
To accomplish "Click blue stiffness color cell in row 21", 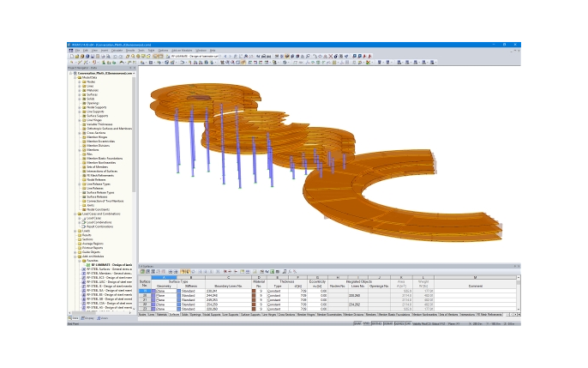I will (179, 300).
